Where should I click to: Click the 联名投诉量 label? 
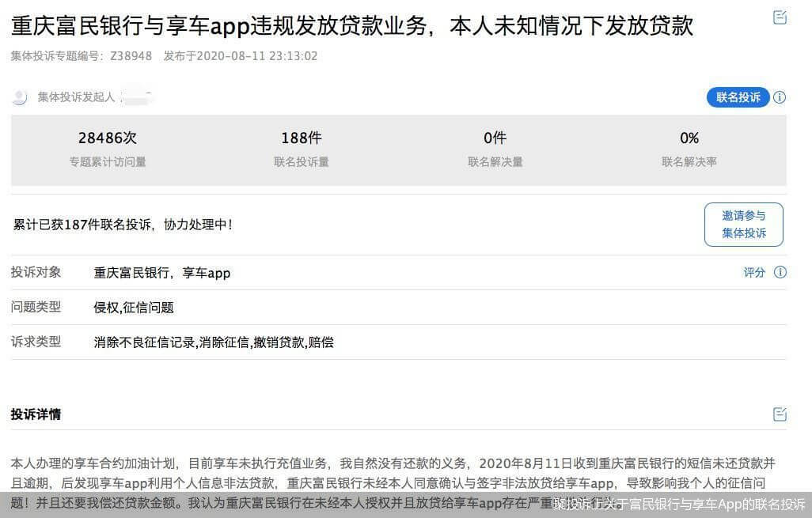302,162
